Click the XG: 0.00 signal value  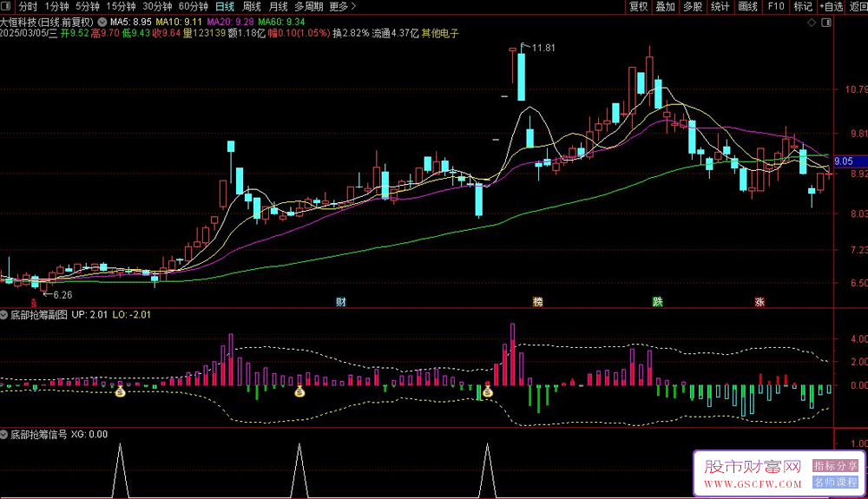[89, 435]
